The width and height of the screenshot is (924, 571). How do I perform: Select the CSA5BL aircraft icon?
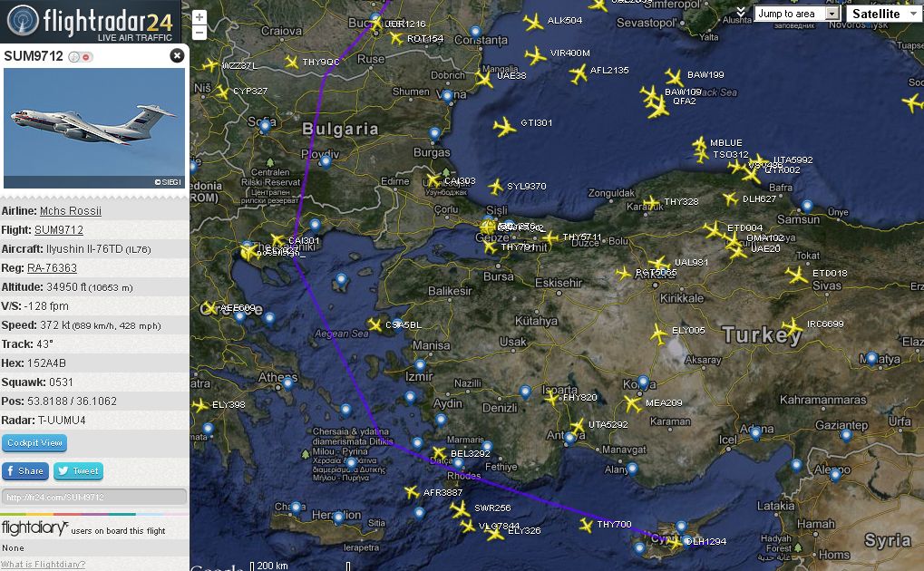click(374, 324)
